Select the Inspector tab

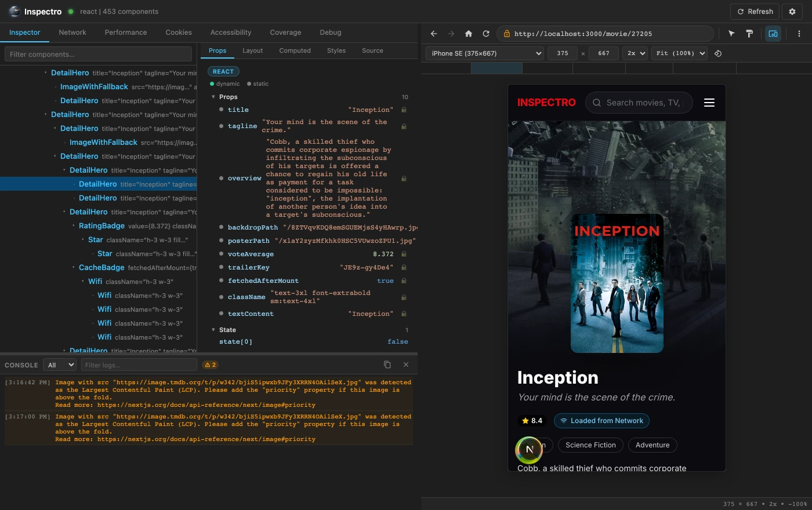tap(25, 32)
